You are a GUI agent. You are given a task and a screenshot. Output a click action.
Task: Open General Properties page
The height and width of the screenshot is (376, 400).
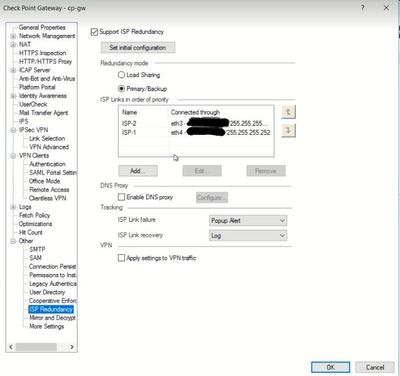tap(42, 27)
